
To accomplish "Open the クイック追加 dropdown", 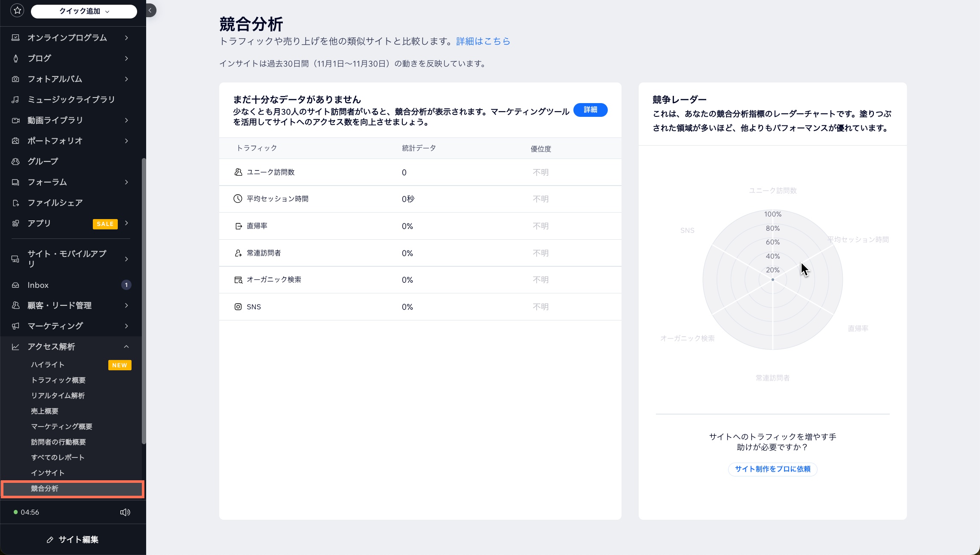I will [x=84, y=11].
